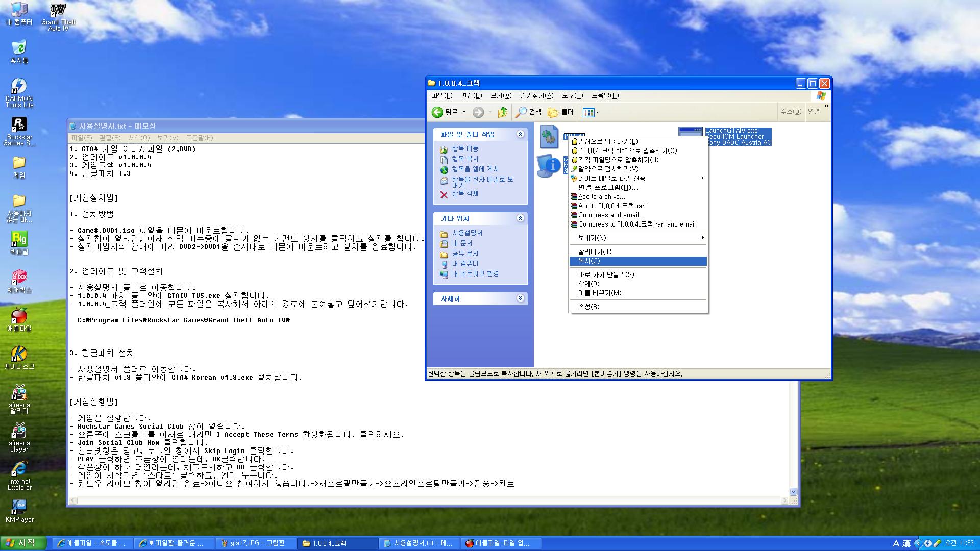Open the 게임 folder on desktop
Screen dimensions: 980x551
19,167
